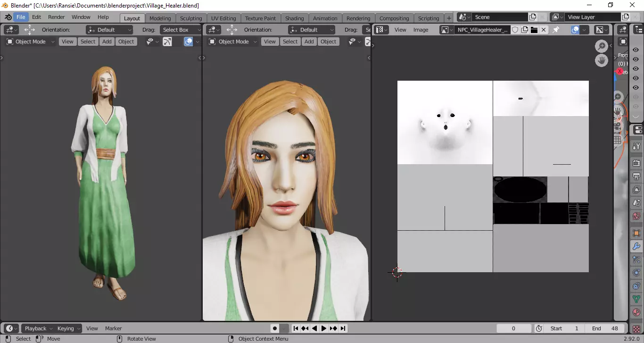644x343 pixels.
Task: Click the Add button in the middle viewport
Action: (309, 42)
